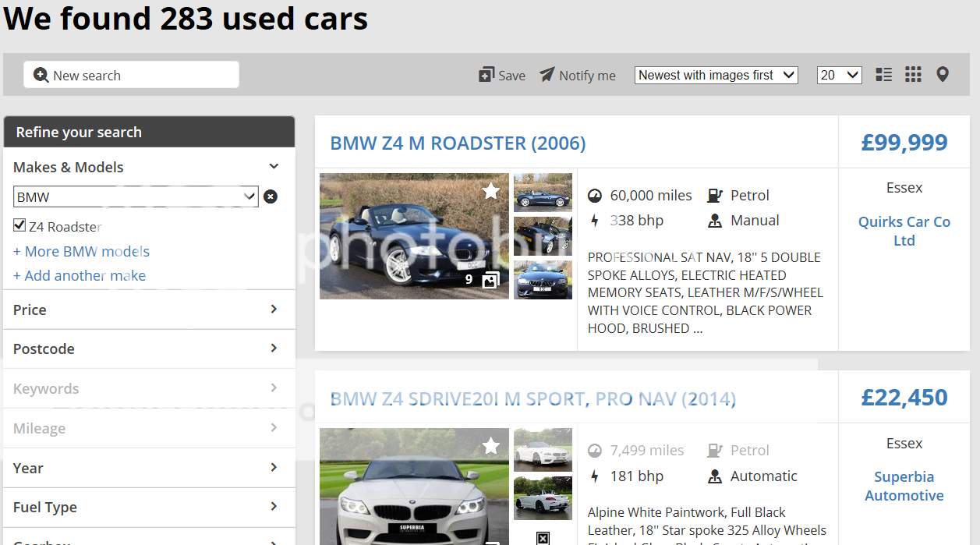Switch to list view icon

[884, 75]
